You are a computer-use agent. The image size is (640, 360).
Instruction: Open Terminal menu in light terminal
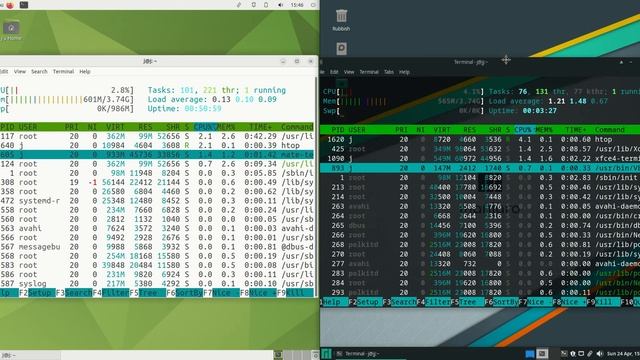[x=63, y=71]
